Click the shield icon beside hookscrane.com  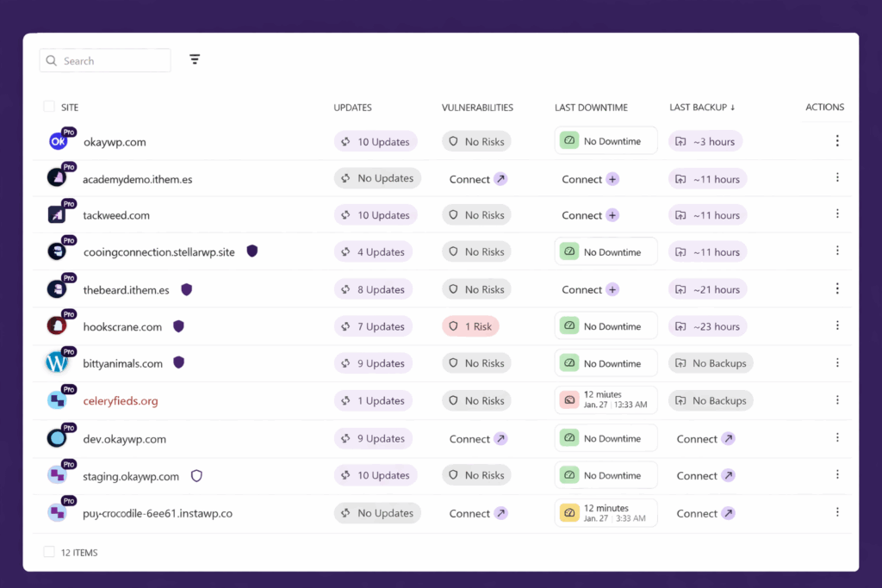tap(178, 326)
